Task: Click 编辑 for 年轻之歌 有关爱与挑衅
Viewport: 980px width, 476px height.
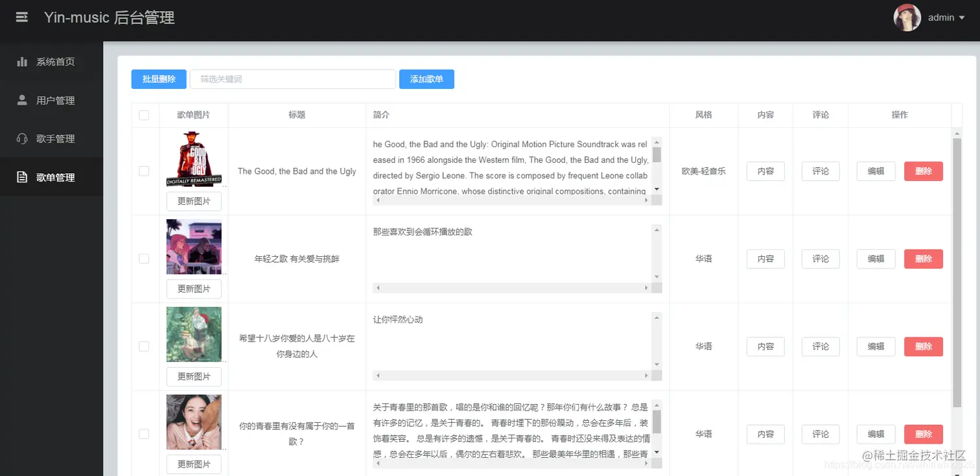Action: coord(876,259)
